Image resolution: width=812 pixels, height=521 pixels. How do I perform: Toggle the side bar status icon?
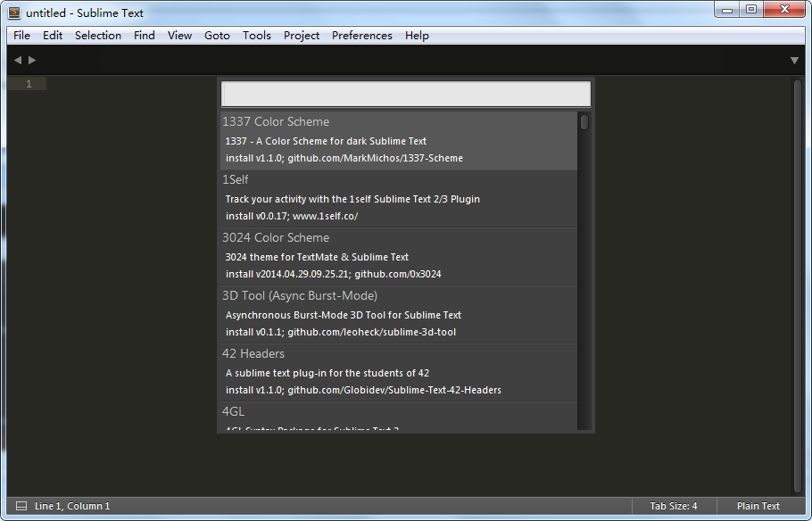21,506
